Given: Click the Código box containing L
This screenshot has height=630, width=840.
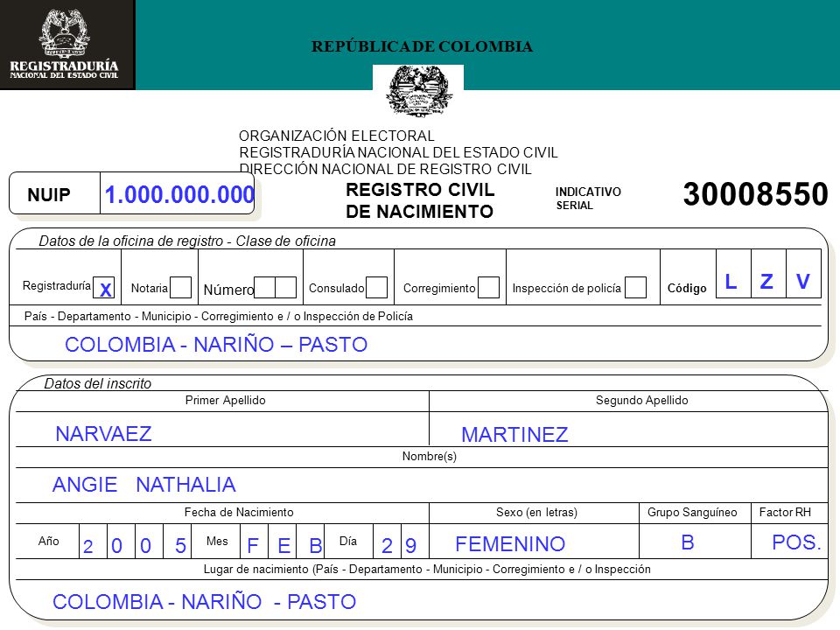Looking at the screenshot, I should 733,273.
